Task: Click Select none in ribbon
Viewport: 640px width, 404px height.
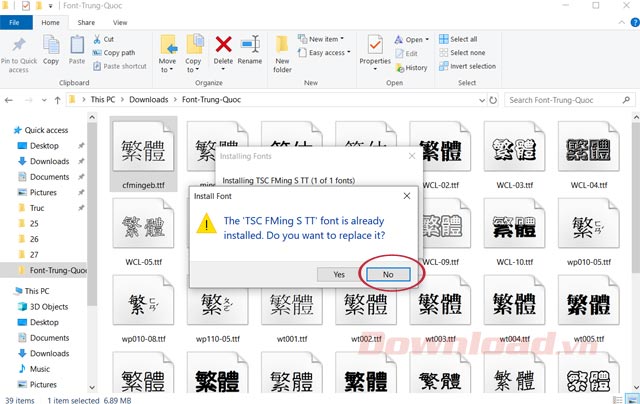Action: click(x=462, y=53)
